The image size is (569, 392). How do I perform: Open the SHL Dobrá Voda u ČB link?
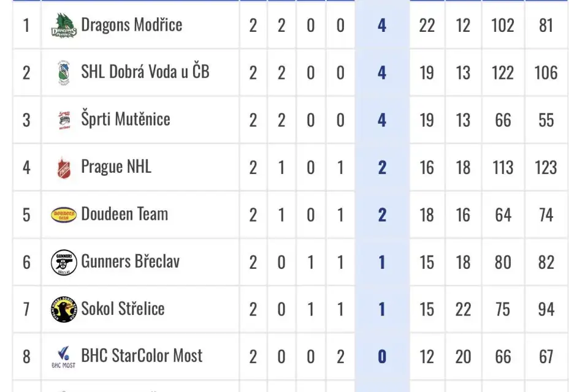click(x=145, y=72)
